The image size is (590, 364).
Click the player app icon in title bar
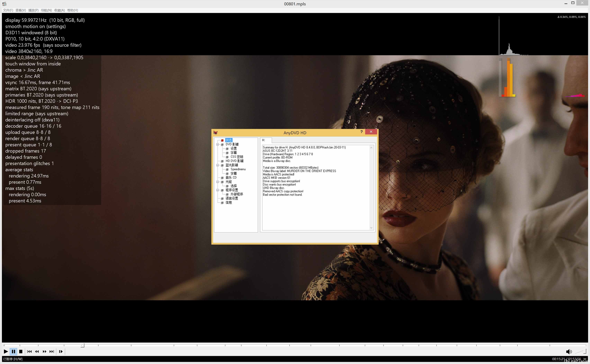pyautogui.click(x=4, y=4)
